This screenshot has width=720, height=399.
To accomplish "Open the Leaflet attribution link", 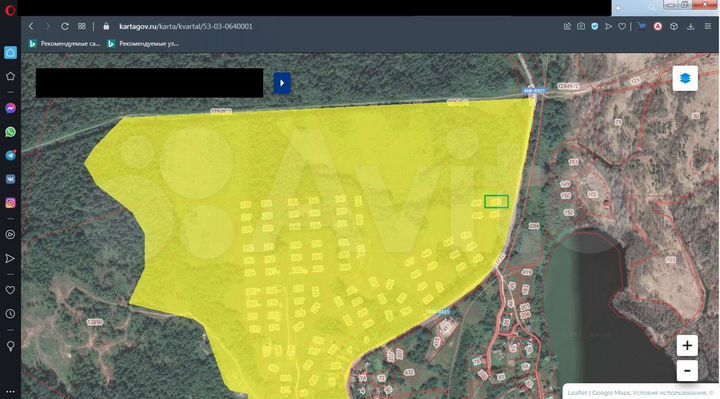I will (x=577, y=393).
